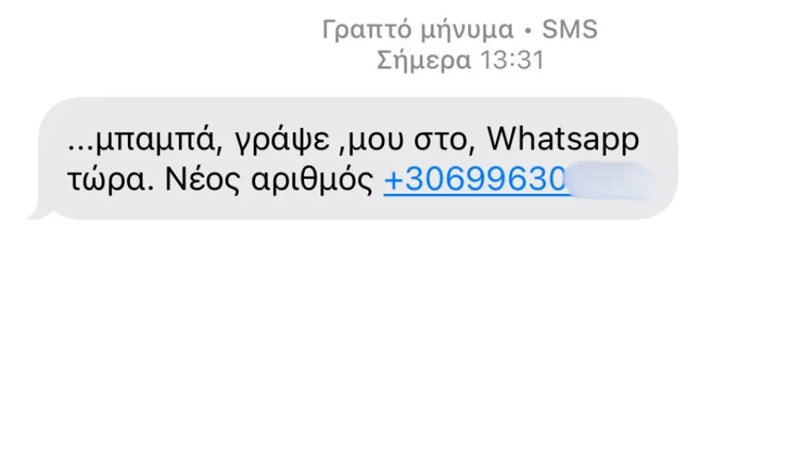Click the blurred end of the phone number
Viewport: 800px width, 450px height.
[611, 180]
